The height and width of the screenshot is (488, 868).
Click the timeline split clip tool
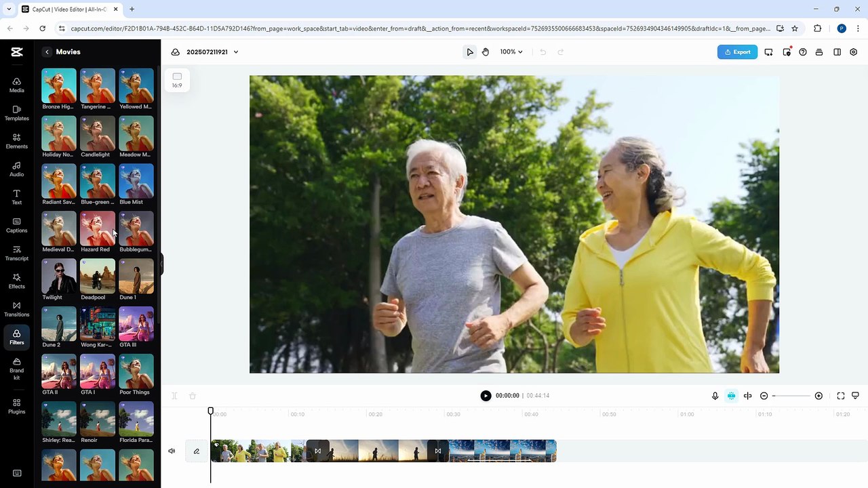tap(174, 396)
